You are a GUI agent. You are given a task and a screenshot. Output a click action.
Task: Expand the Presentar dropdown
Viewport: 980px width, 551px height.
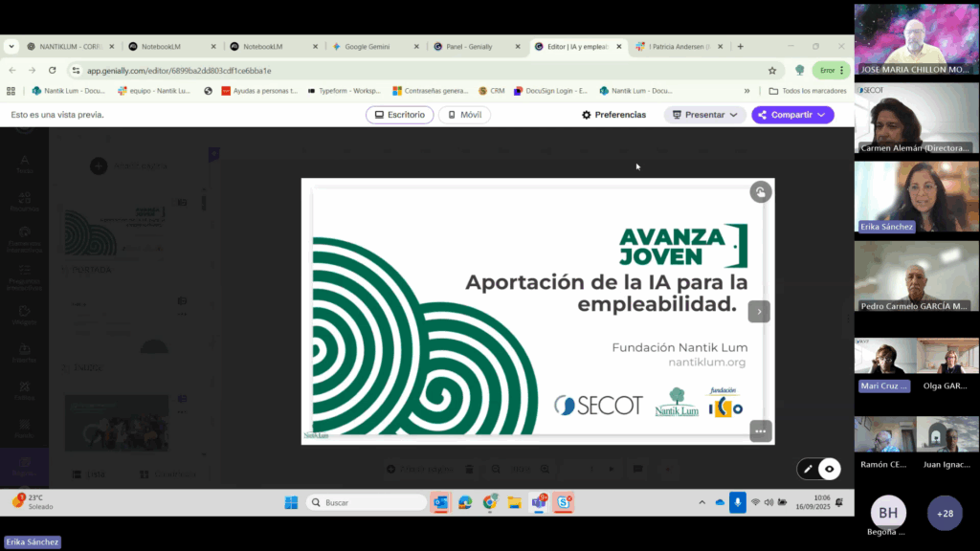[705, 115]
